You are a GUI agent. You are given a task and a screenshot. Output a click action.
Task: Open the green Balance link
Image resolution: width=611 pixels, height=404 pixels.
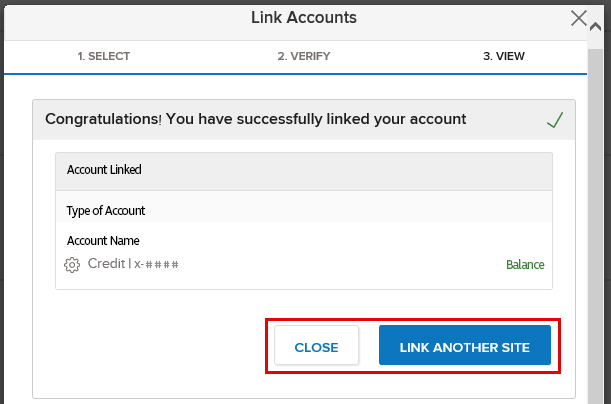coord(525,265)
